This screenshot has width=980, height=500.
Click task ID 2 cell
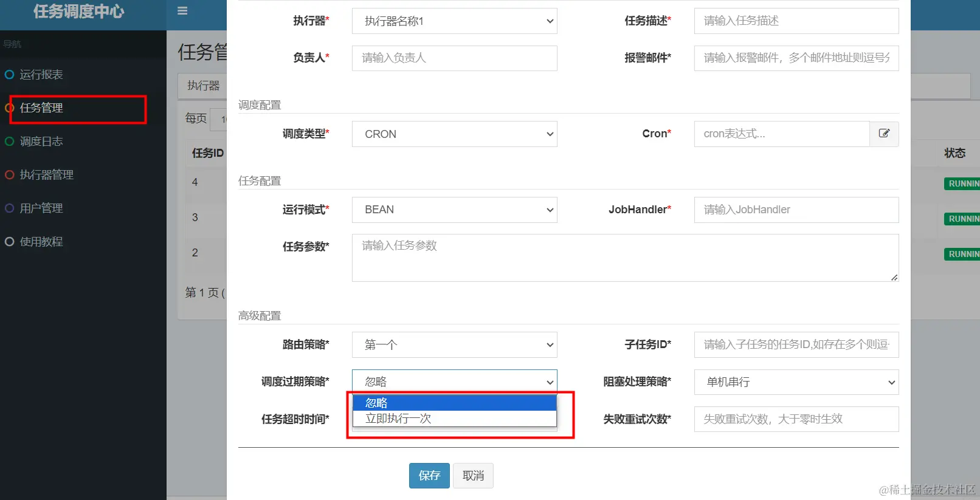195,253
